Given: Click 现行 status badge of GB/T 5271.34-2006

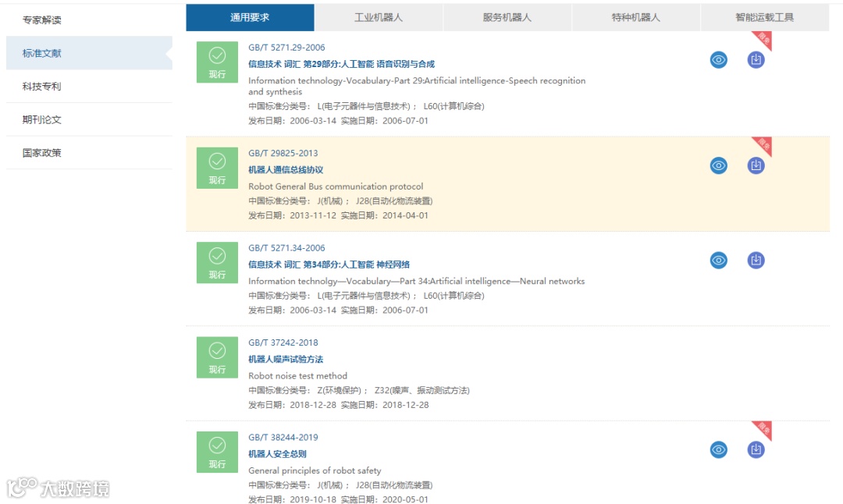Looking at the screenshot, I should tap(217, 263).
